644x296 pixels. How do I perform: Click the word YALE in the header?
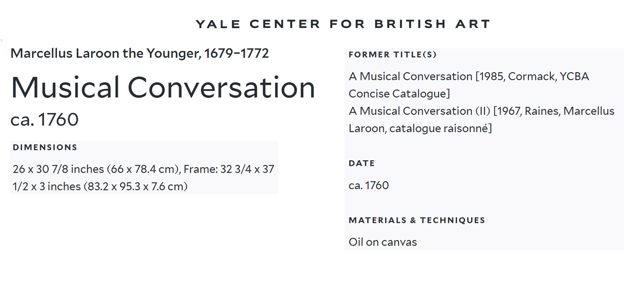(x=218, y=24)
